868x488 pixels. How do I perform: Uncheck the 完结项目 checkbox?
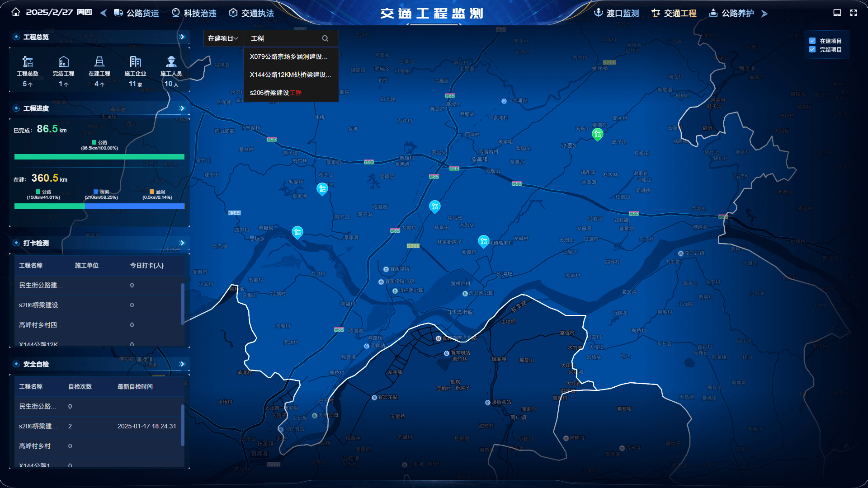[812, 49]
